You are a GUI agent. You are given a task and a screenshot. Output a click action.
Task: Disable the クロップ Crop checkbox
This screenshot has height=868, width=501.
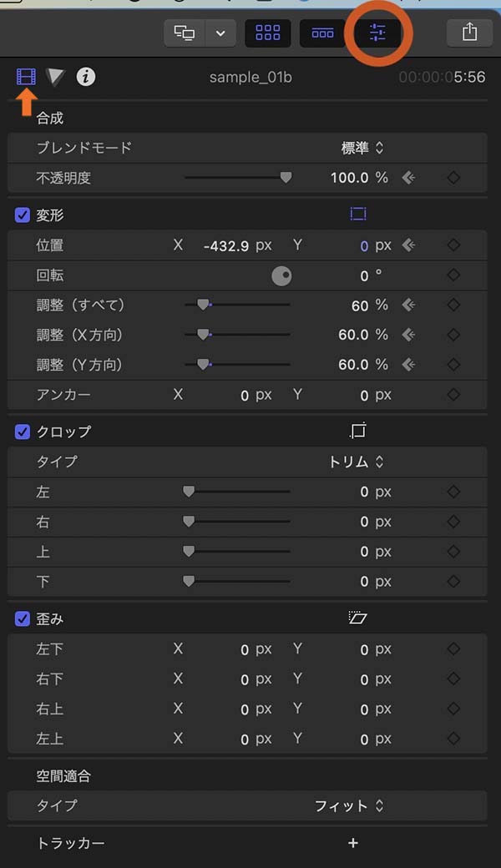(23, 431)
